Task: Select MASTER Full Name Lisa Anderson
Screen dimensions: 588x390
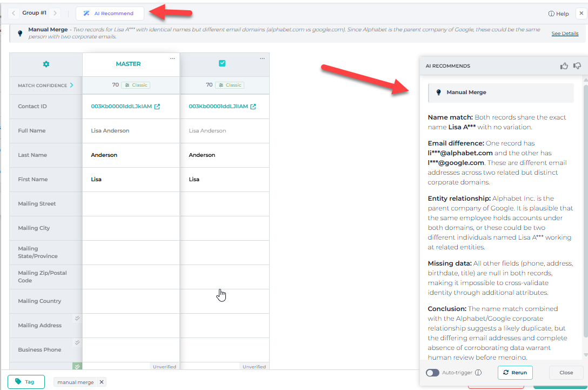Action: coord(110,130)
